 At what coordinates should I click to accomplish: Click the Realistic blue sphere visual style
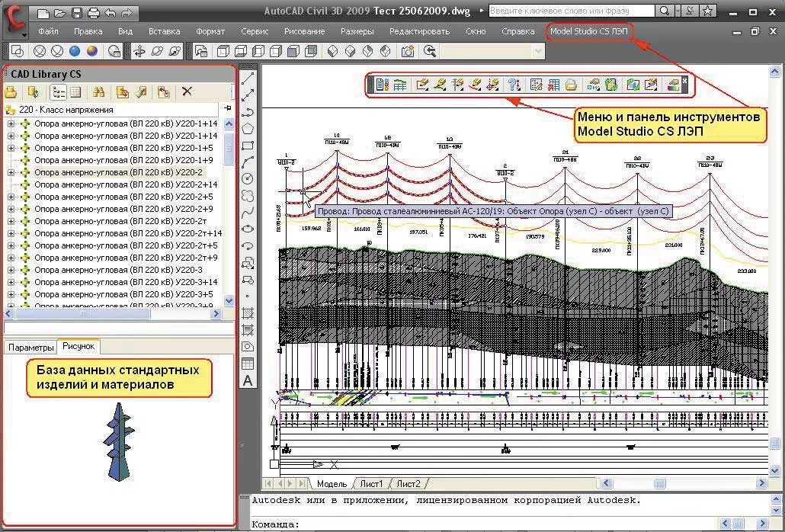coord(75,51)
